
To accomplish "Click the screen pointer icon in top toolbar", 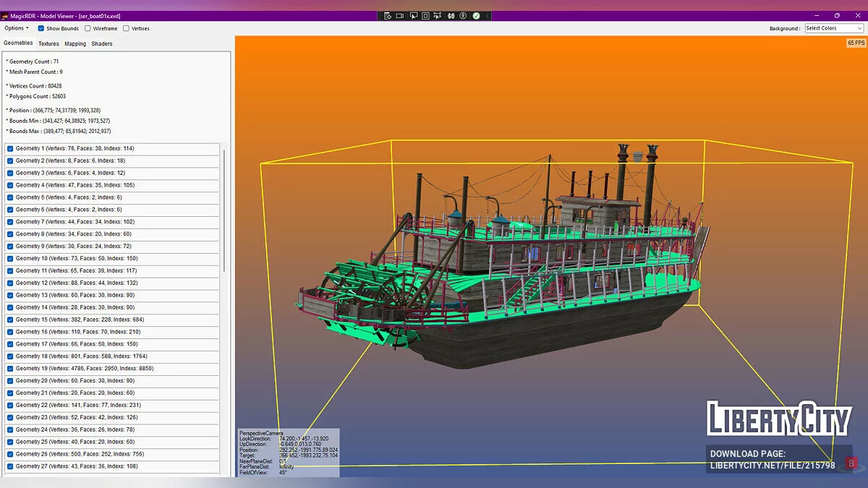I will click(x=413, y=15).
